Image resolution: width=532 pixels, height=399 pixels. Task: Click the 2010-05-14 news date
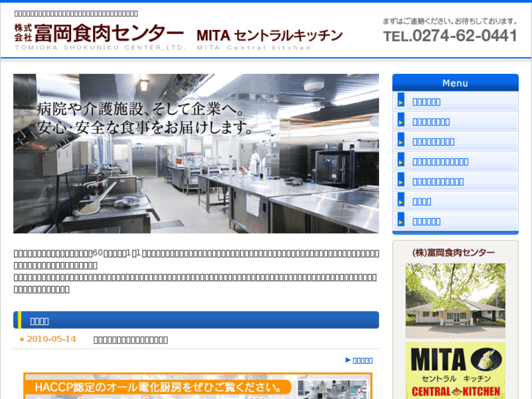[x=51, y=339]
